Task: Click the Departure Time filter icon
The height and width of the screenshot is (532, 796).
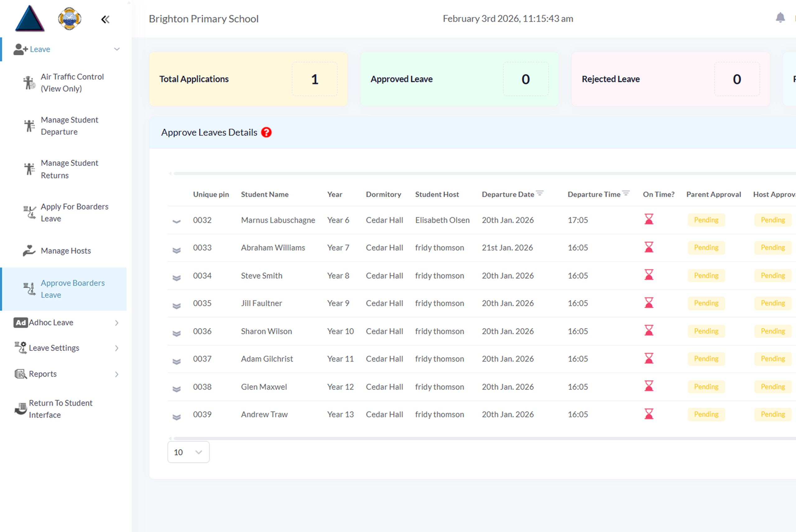Action: click(626, 193)
